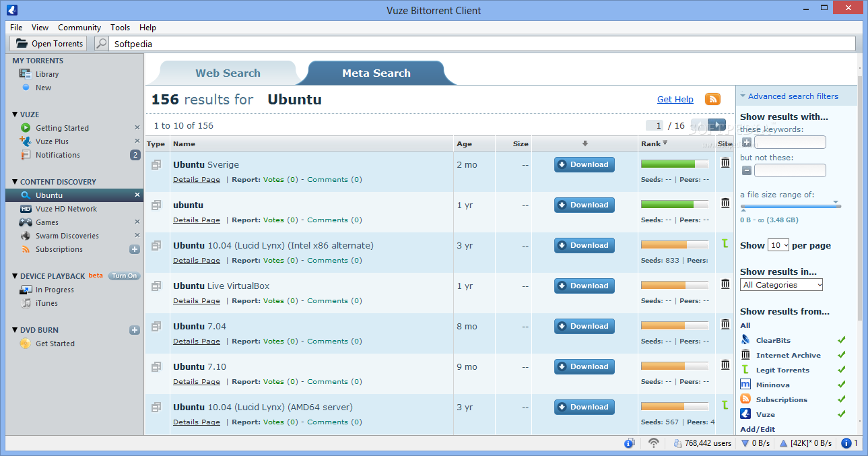The image size is (868, 456).
Task: Enable Turn On for Device Playback
Action: point(123,275)
